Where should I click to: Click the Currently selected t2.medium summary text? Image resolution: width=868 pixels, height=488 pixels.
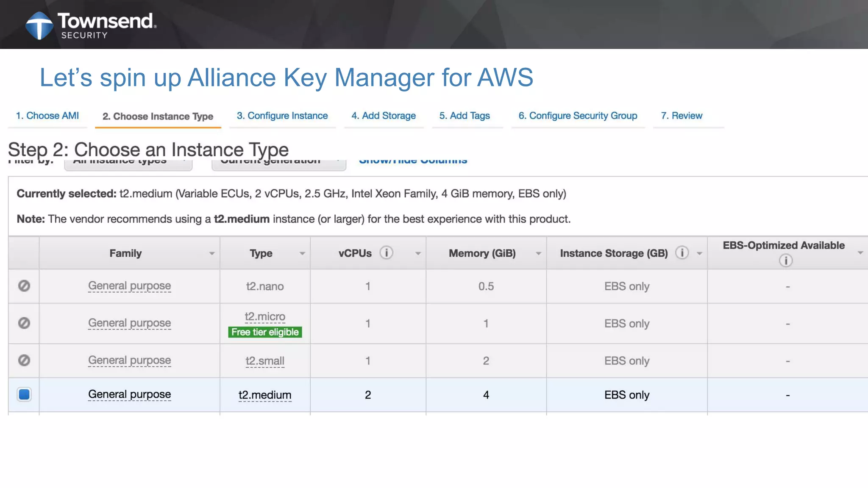[291, 194]
